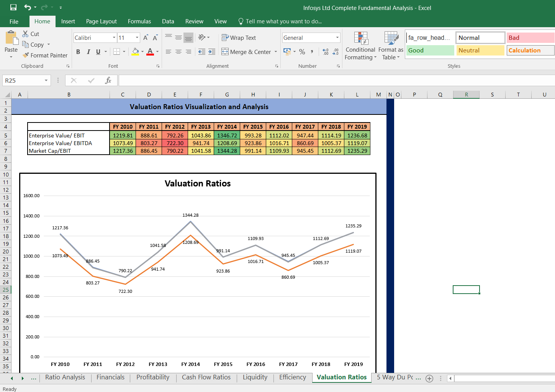Select the Format Painter brush
Viewport: 555px width, 392px height.
point(26,55)
